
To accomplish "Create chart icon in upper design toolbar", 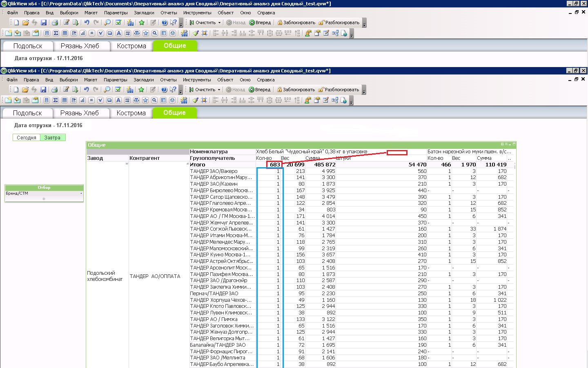I will pos(83,33).
